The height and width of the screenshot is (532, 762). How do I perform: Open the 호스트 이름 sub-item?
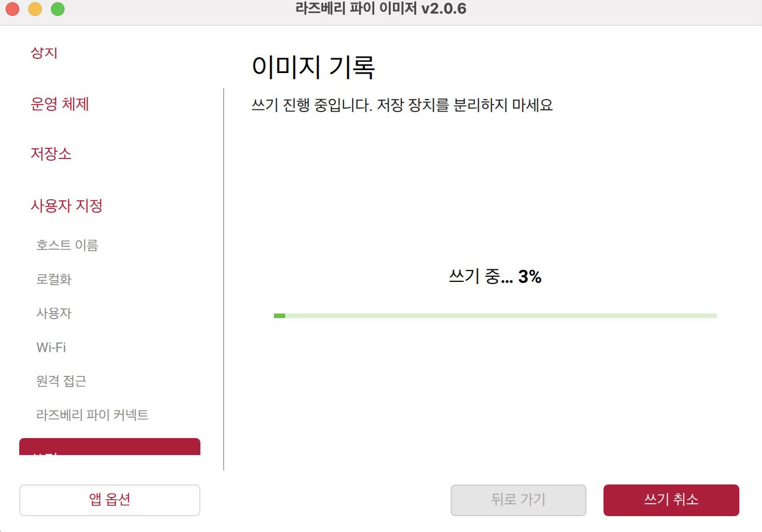pos(67,245)
